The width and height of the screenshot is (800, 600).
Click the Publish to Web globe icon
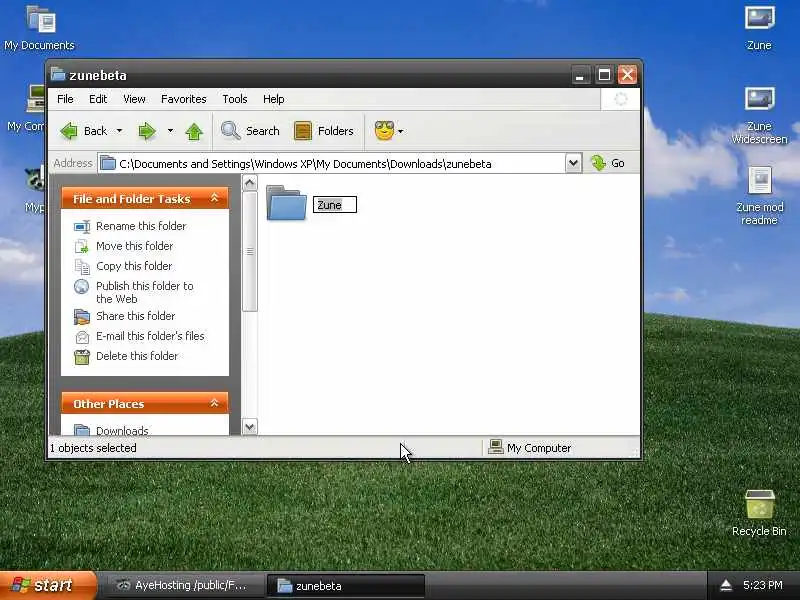(x=82, y=287)
